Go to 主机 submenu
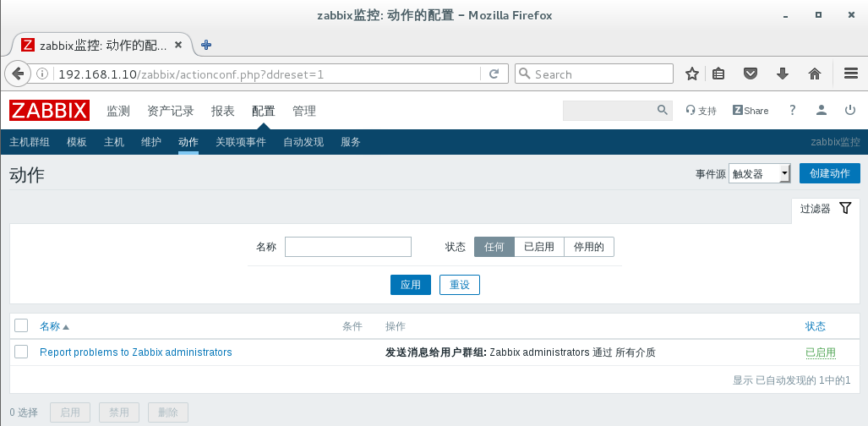 point(114,142)
